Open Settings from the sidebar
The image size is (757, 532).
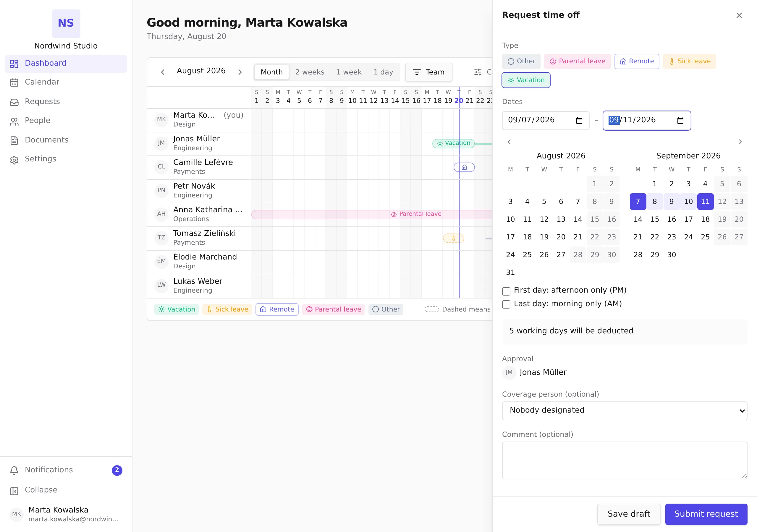point(66,159)
